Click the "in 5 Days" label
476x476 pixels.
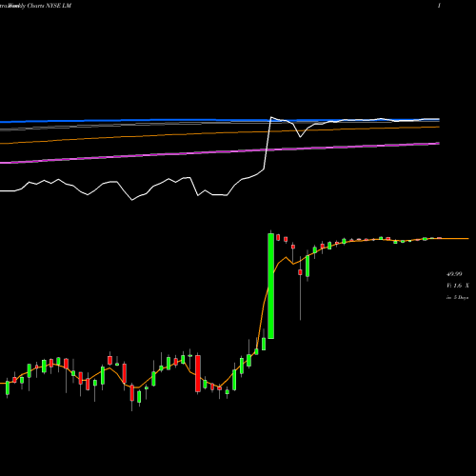pos(457,298)
